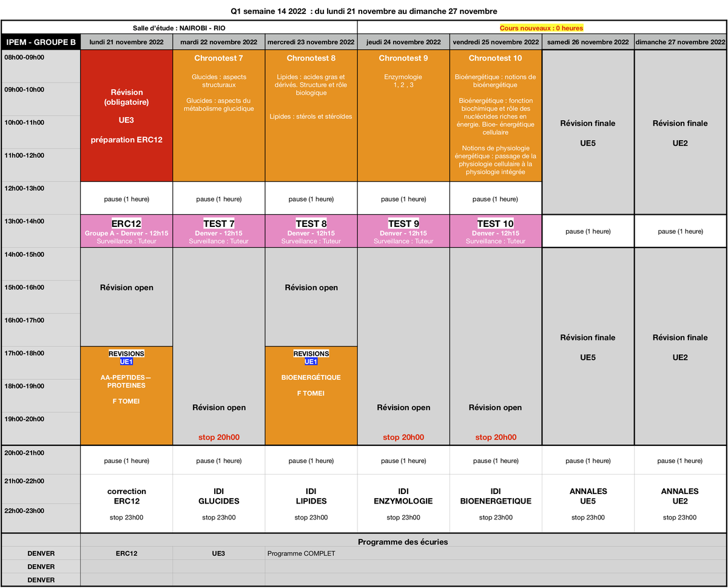The width and height of the screenshot is (728, 588).
Task: Click 'AA-PEPTIDES—PROTEINES' revision block
Action: point(127,396)
